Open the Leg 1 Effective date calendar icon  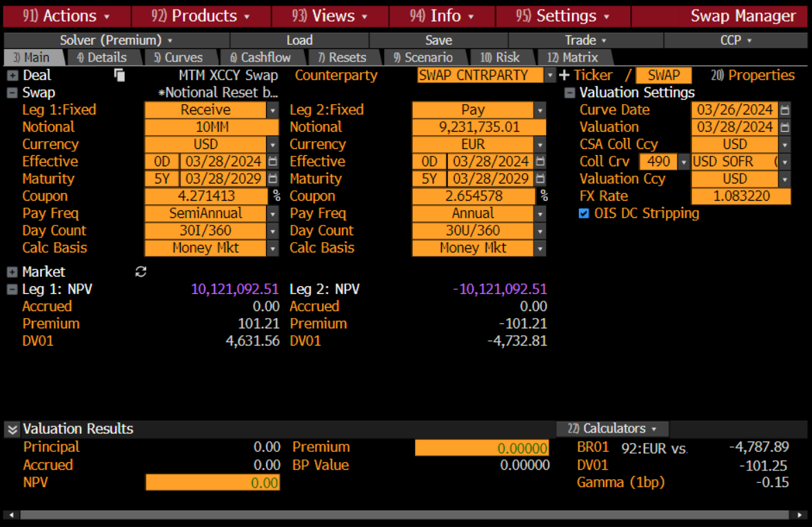pyautogui.click(x=272, y=161)
